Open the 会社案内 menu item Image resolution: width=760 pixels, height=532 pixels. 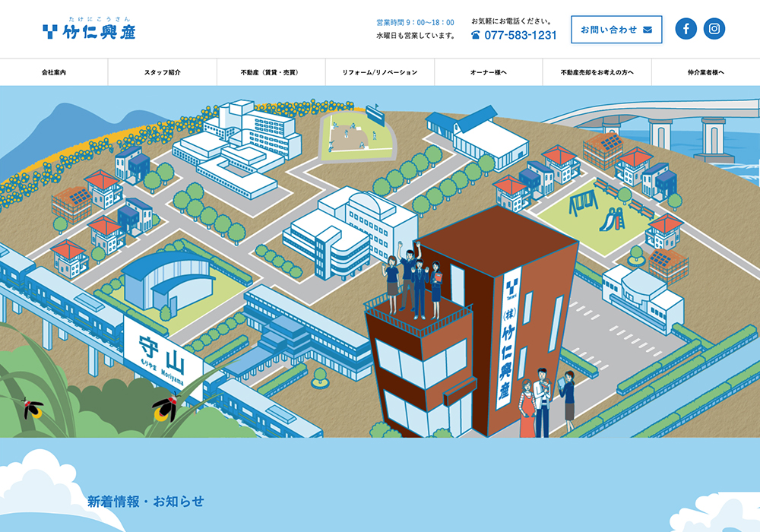[x=54, y=72]
